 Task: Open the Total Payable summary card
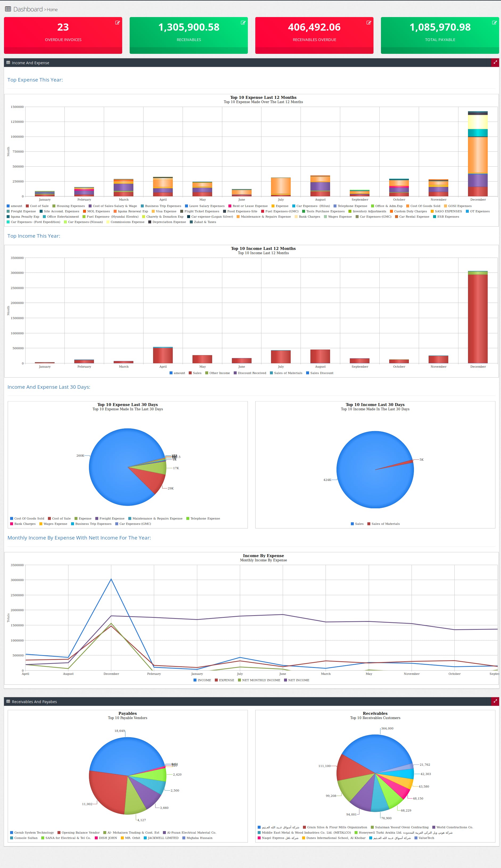tap(440, 35)
